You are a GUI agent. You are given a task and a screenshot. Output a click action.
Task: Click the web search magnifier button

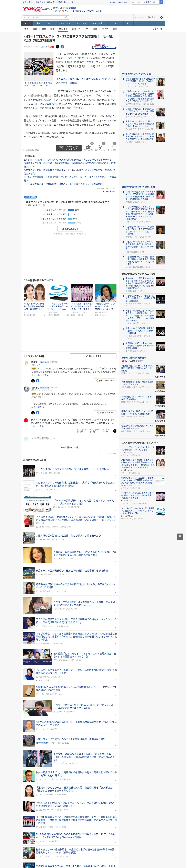click(x=161, y=2)
